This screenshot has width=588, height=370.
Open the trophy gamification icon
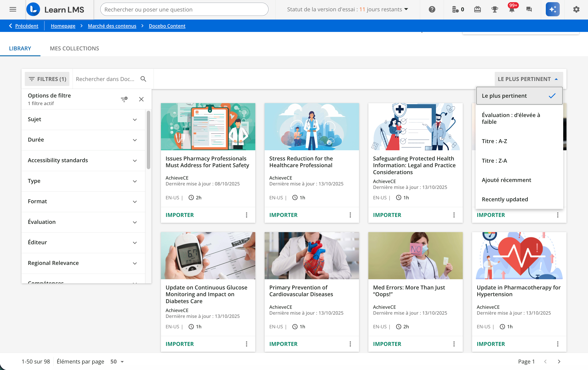click(x=494, y=10)
